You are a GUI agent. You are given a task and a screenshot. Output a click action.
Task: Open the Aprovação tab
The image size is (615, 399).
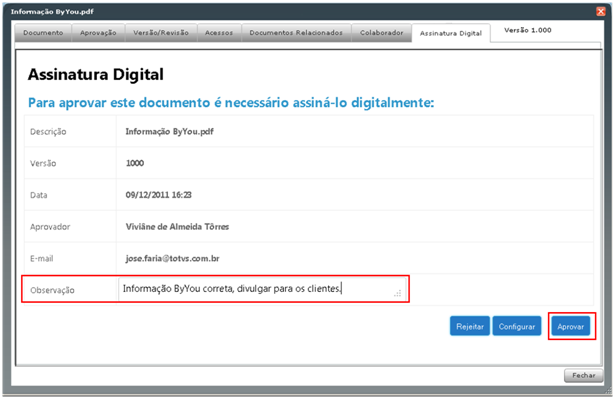click(x=98, y=33)
